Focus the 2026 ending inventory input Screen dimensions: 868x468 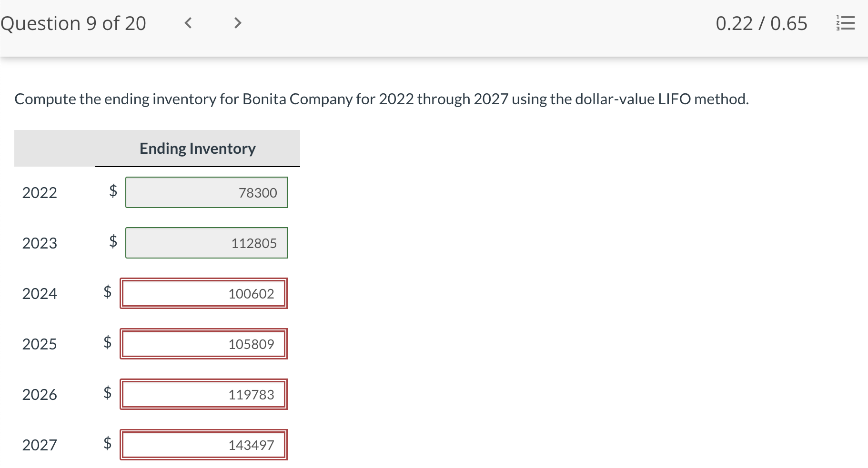(x=203, y=394)
